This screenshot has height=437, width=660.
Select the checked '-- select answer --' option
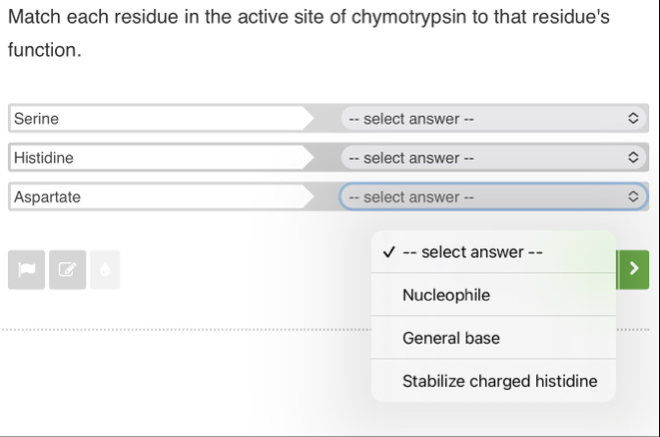point(472,252)
